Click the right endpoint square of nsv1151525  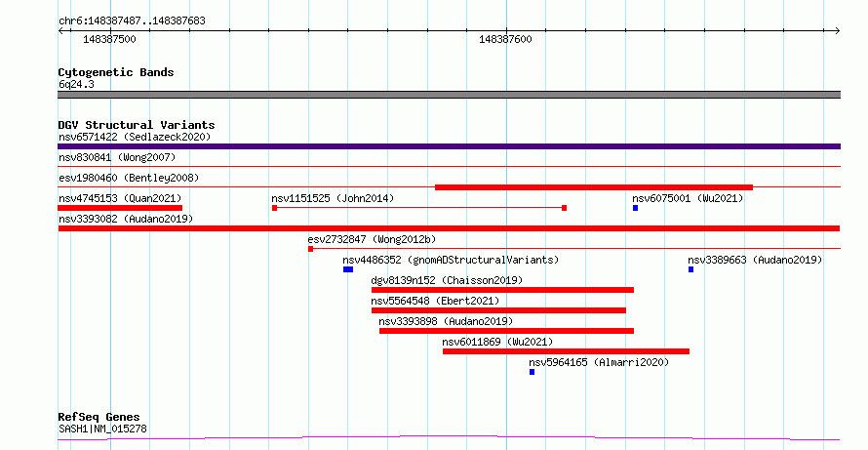[x=564, y=208]
